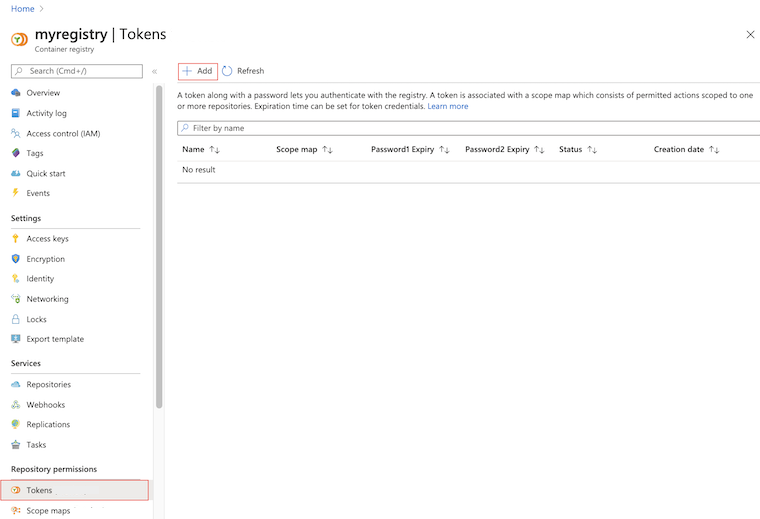The image size is (760, 519).
Task: Open Export template item
Action: tap(55, 339)
